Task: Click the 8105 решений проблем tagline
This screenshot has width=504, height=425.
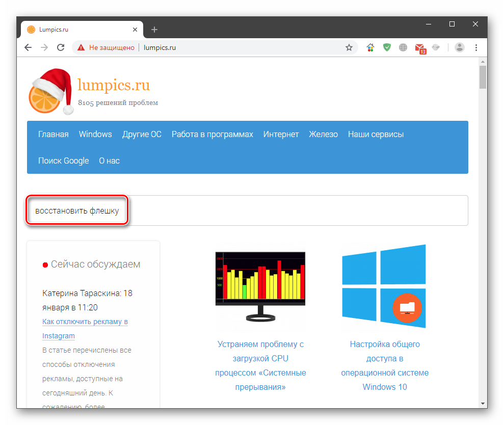Action: tap(118, 102)
